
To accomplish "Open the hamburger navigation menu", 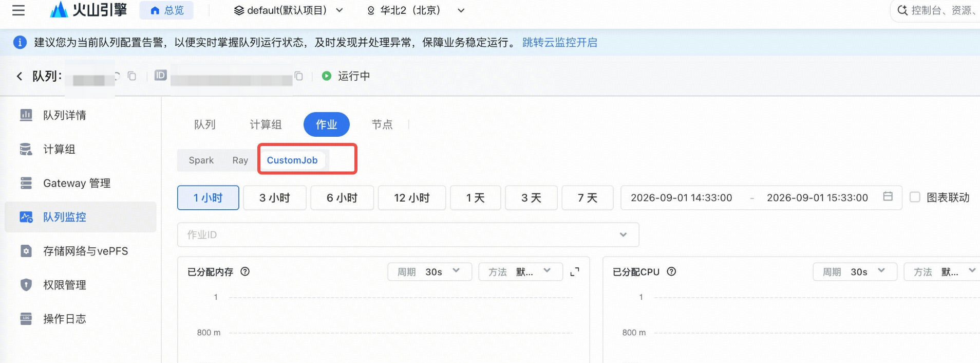I will (x=18, y=10).
